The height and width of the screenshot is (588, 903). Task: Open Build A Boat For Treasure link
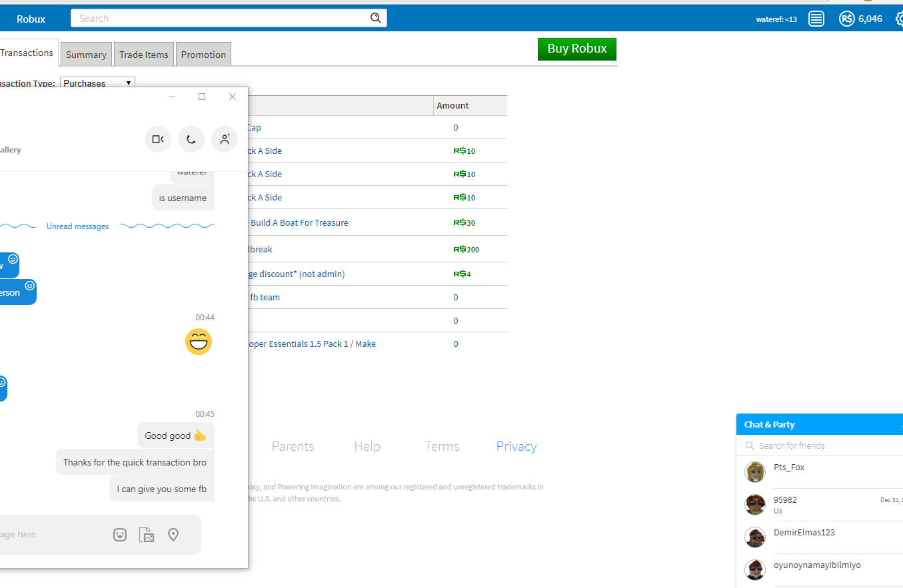299,222
